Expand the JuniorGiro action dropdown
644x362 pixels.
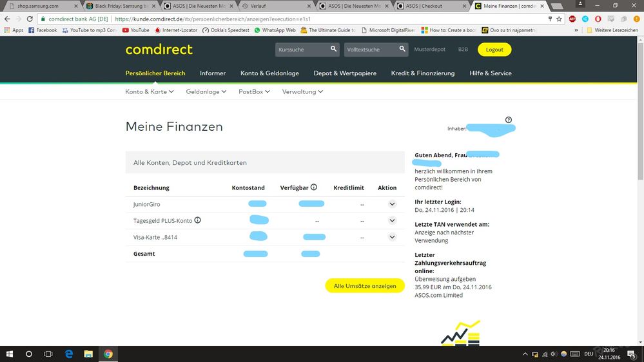pos(391,204)
